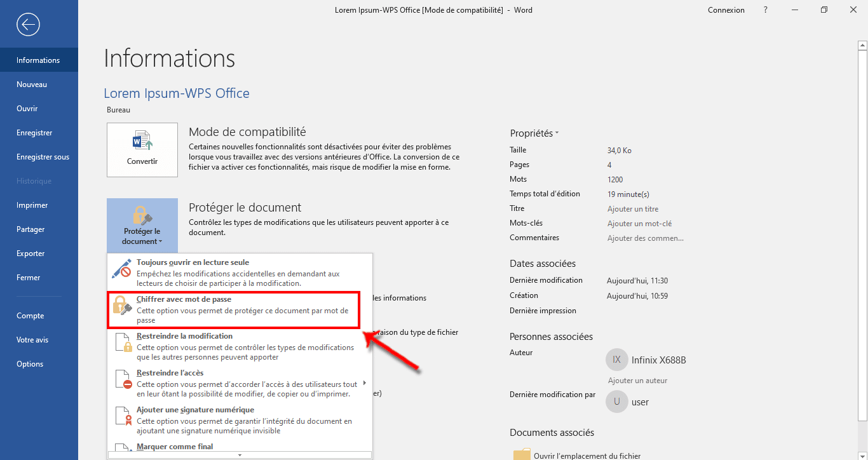Click Ajouter un titre field
The width and height of the screenshot is (868, 460).
[633, 209]
